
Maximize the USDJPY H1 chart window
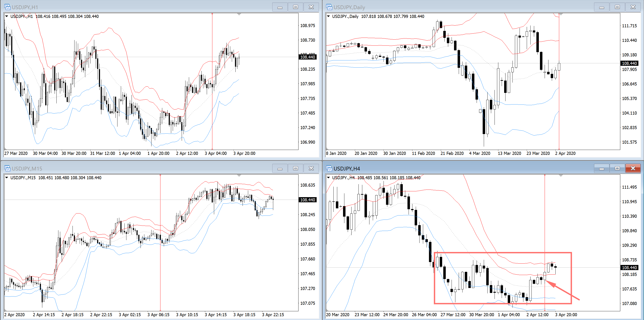pyautogui.click(x=296, y=7)
